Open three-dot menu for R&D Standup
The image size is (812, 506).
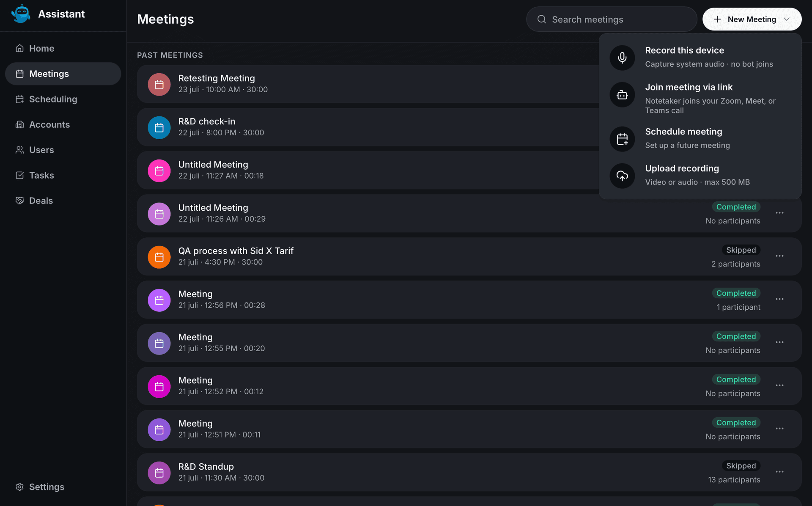779,472
